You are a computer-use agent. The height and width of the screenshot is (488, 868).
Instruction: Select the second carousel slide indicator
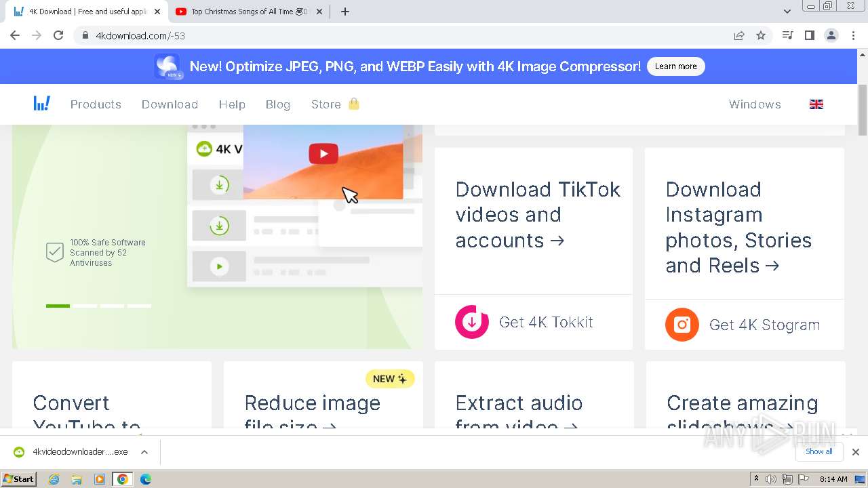click(85, 306)
